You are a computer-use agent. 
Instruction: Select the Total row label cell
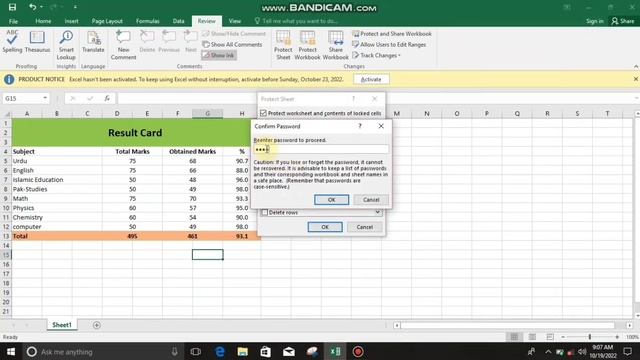(x=57, y=236)
